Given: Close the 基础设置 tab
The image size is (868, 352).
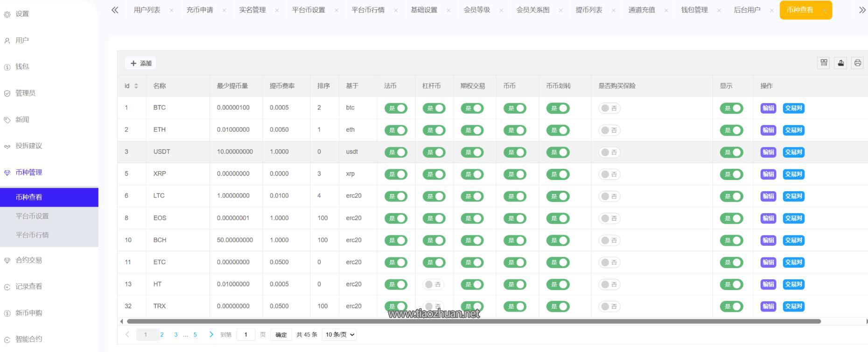Looking at the screenshot, I should click(x=448, y=10).
